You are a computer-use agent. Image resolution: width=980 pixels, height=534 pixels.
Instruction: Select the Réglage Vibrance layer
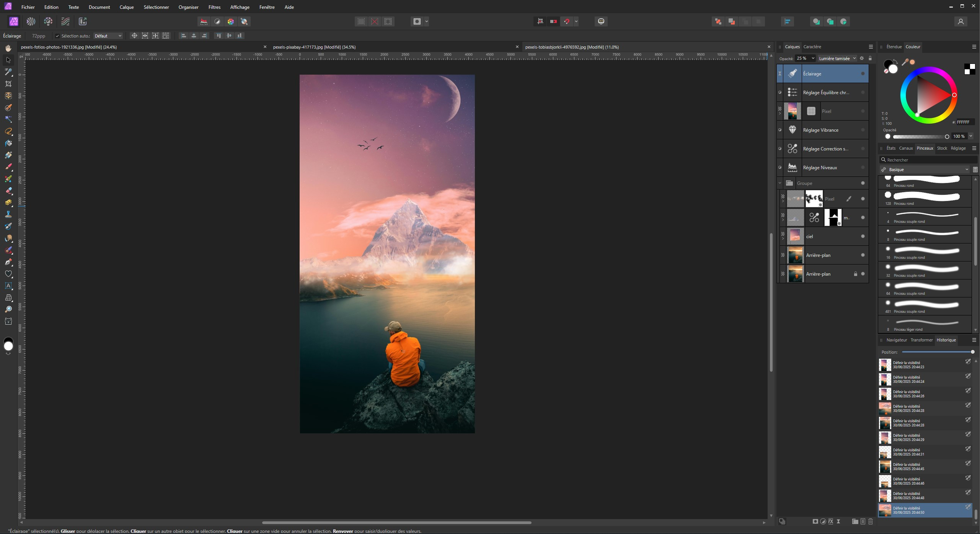[x=820, y=130]
